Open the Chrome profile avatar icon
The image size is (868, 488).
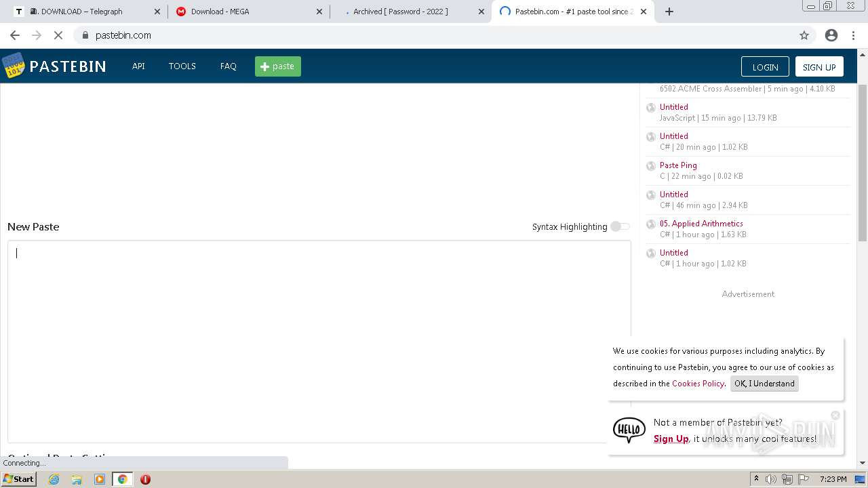pyautogui.click(x=831, y=35)
